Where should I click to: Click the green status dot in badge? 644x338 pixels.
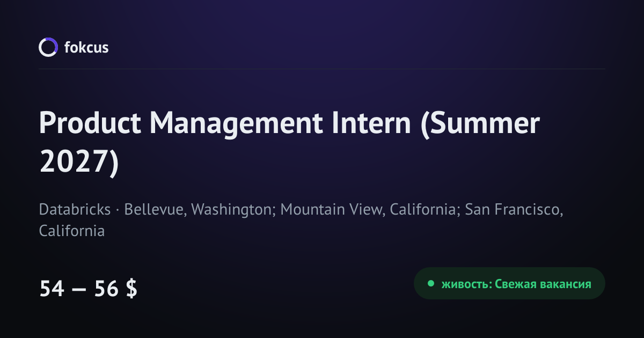tap(430, 283)
